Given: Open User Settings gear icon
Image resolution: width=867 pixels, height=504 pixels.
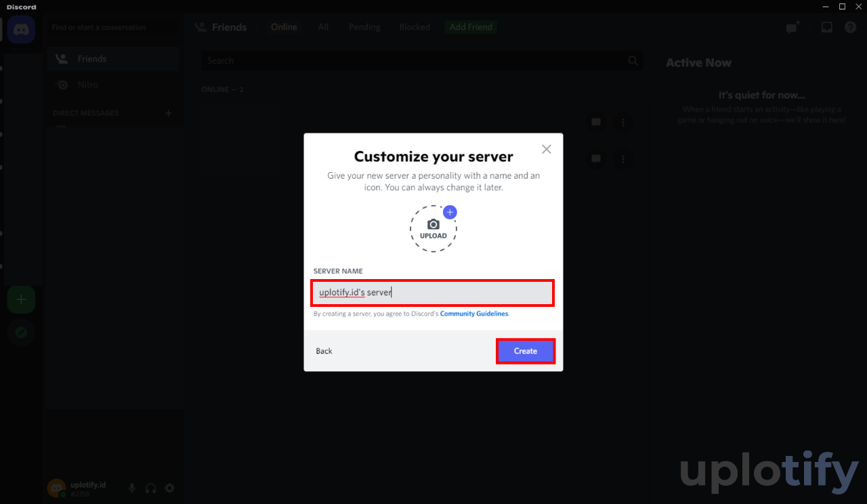Looking at the screenshot, I should 169,488.
